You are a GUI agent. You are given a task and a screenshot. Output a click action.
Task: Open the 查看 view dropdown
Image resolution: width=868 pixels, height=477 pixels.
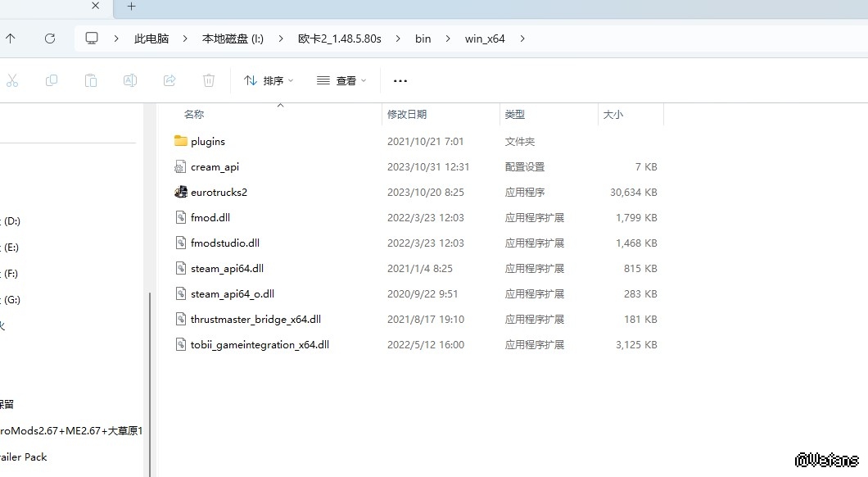(x=341, y=80)
